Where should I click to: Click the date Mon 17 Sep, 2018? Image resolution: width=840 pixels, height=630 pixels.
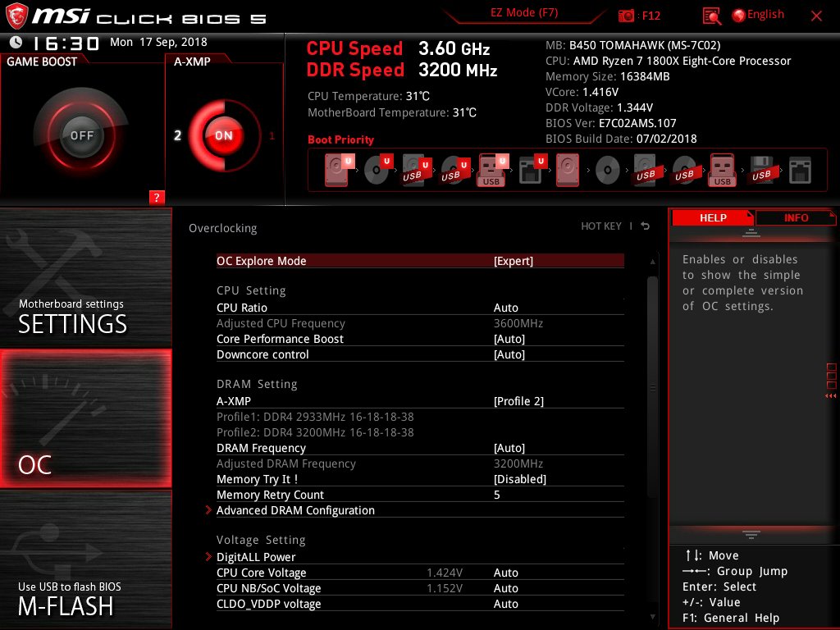pos(158,42)
